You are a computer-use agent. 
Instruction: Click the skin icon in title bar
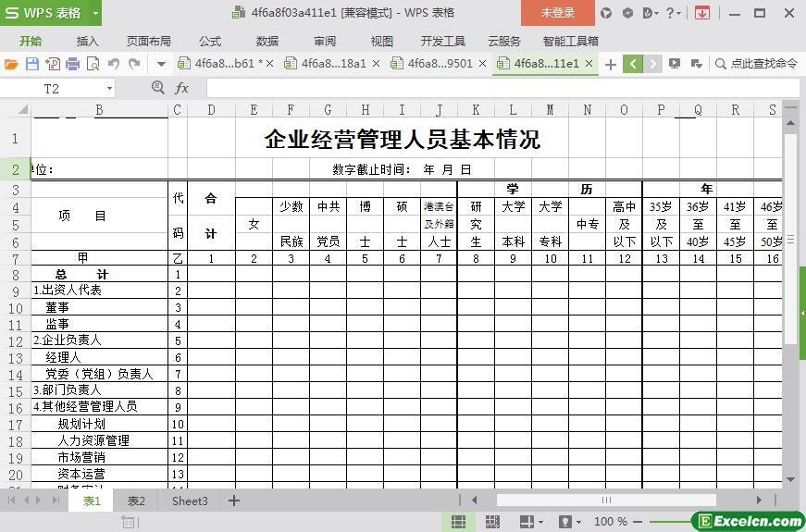606,13
